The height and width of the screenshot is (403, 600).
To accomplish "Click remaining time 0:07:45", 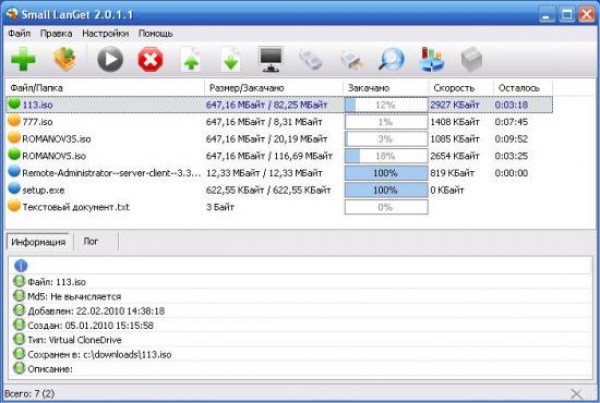I will [511, 122].
